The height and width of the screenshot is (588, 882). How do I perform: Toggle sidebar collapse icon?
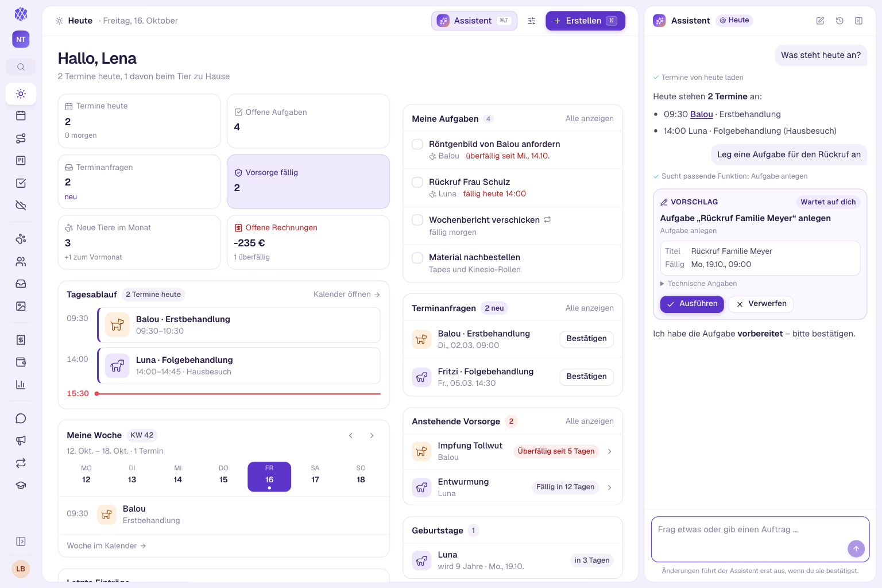click(x=21, y=541)
